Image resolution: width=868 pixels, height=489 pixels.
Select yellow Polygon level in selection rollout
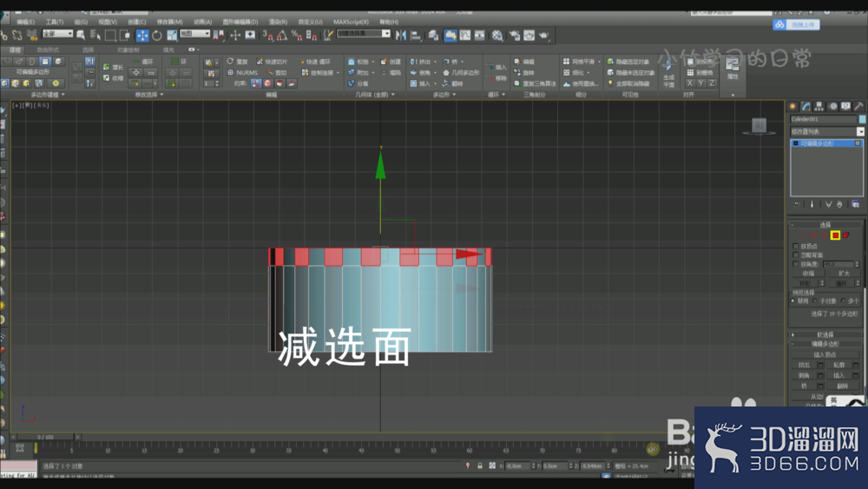835,235
